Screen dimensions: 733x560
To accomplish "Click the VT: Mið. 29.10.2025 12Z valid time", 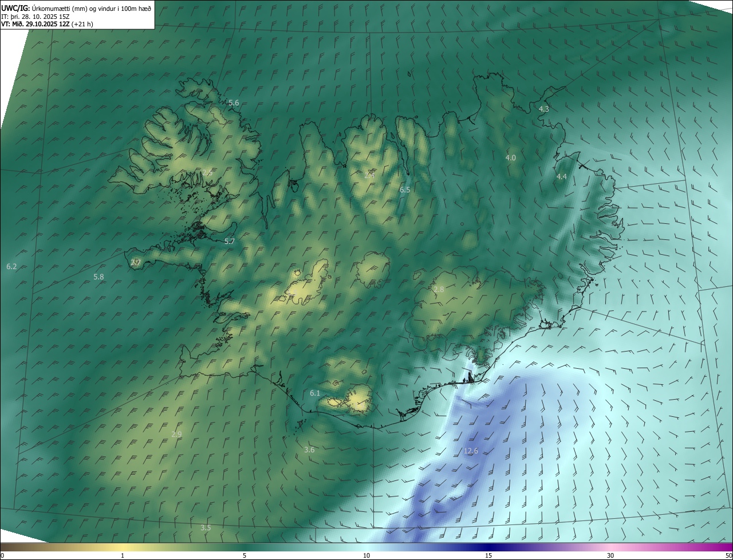I will point(47,24).
